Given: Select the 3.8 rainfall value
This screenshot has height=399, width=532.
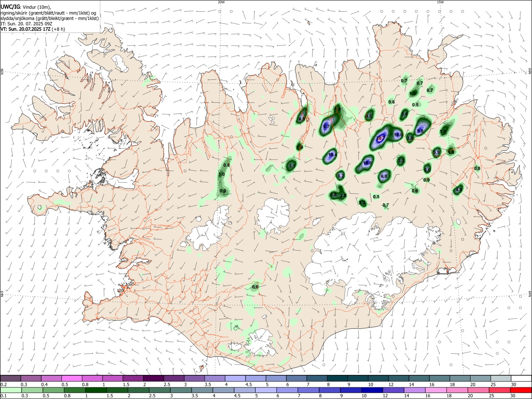Looking at the screenshot, I should [x=410, y=138].
